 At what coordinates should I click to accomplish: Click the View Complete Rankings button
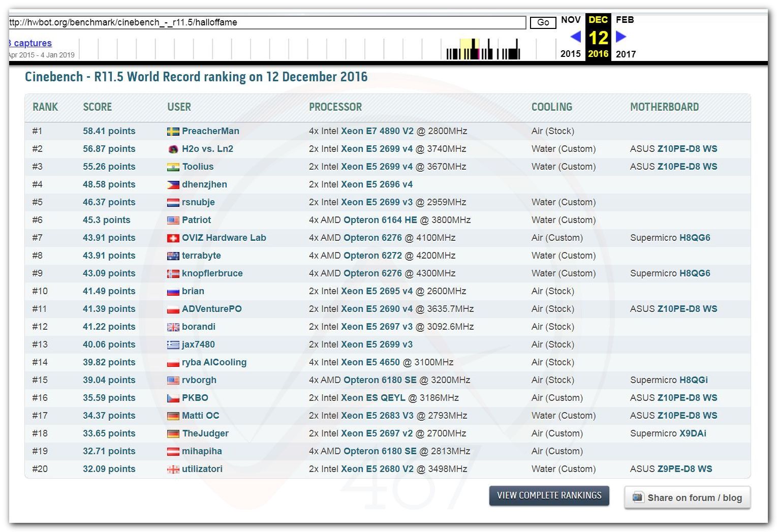click(549, 495)
